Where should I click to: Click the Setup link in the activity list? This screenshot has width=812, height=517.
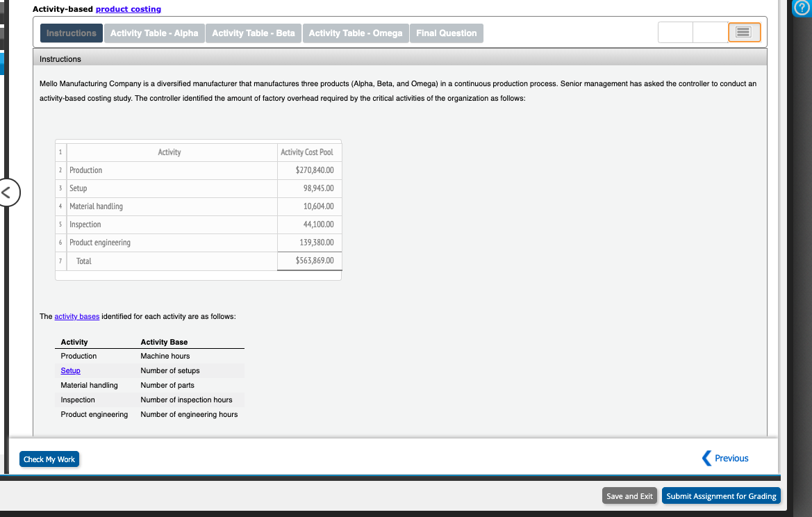(x=69, y=370)
